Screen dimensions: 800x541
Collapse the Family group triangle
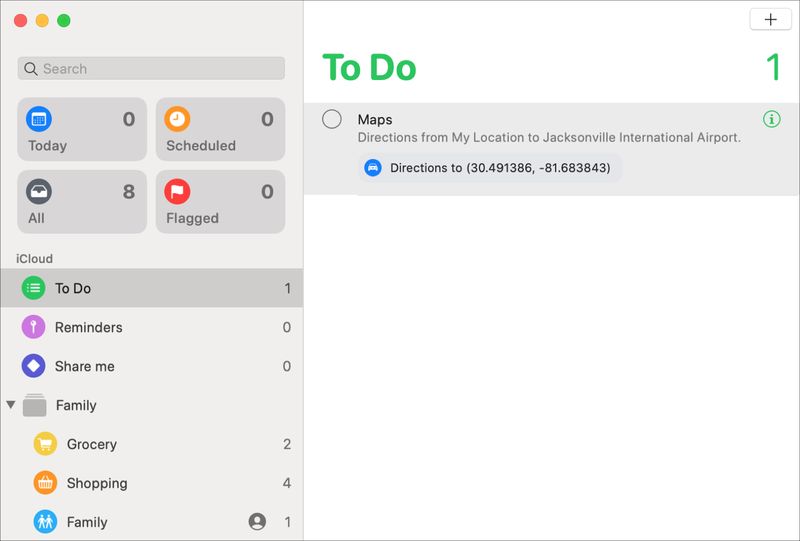coord(11,405)
